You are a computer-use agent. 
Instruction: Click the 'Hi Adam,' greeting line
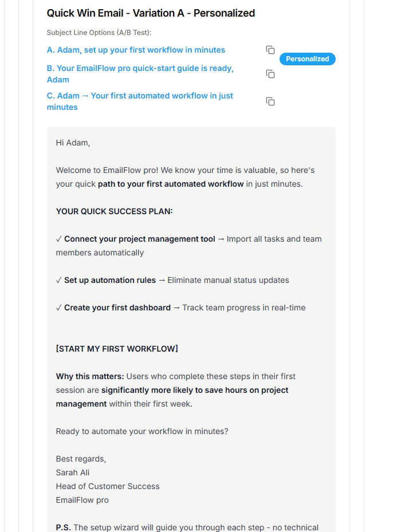tap(73, 143)
